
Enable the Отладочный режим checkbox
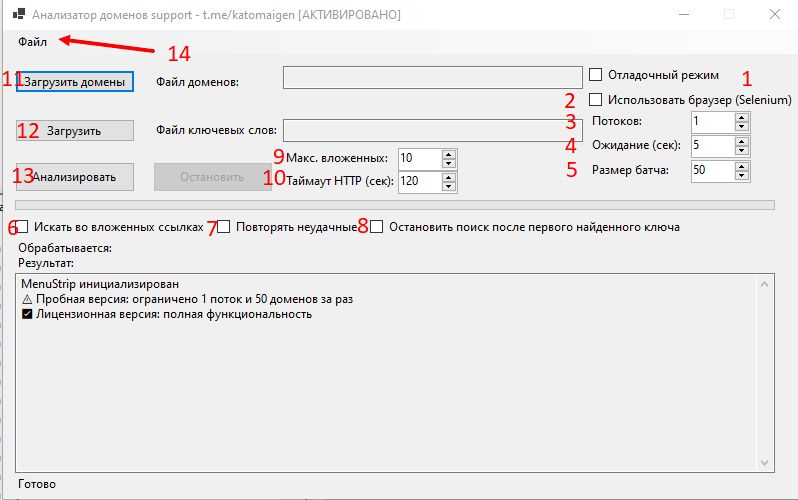point(596,75)
